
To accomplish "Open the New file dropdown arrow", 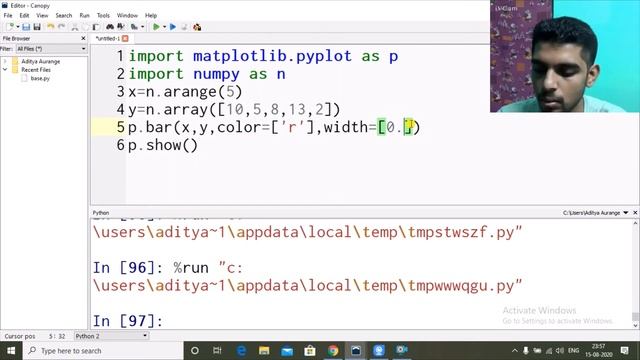I will tap(18, 27).
